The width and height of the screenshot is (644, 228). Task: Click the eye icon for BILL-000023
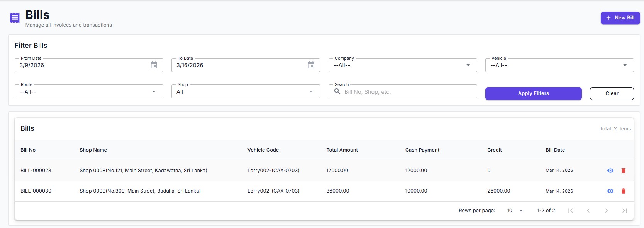pyautogui.click(x=610, y=171)
